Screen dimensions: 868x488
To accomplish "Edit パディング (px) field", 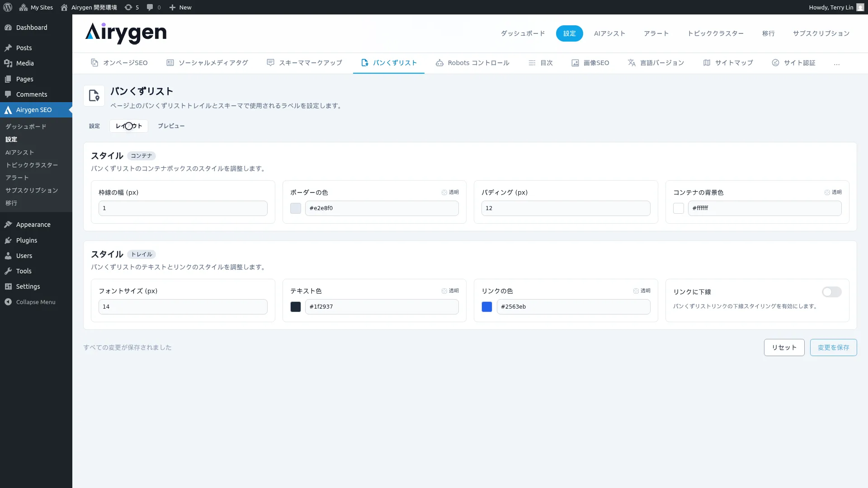I will coord(566,208).
